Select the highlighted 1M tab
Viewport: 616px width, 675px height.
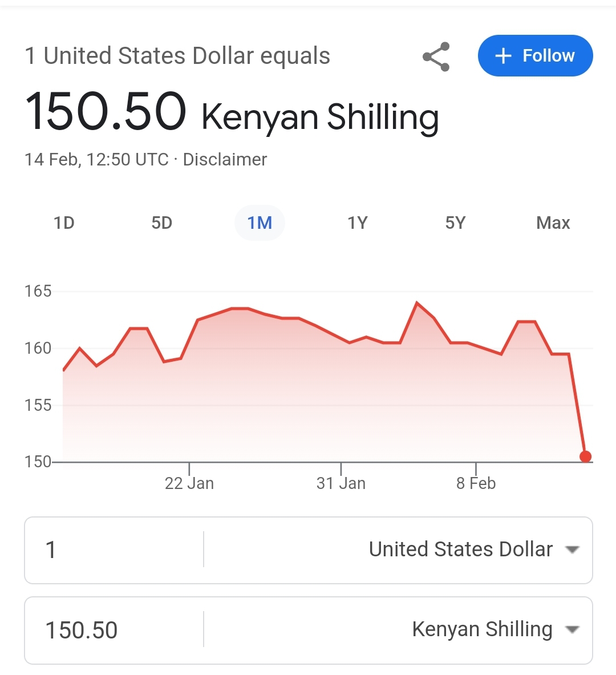[260, 223]
